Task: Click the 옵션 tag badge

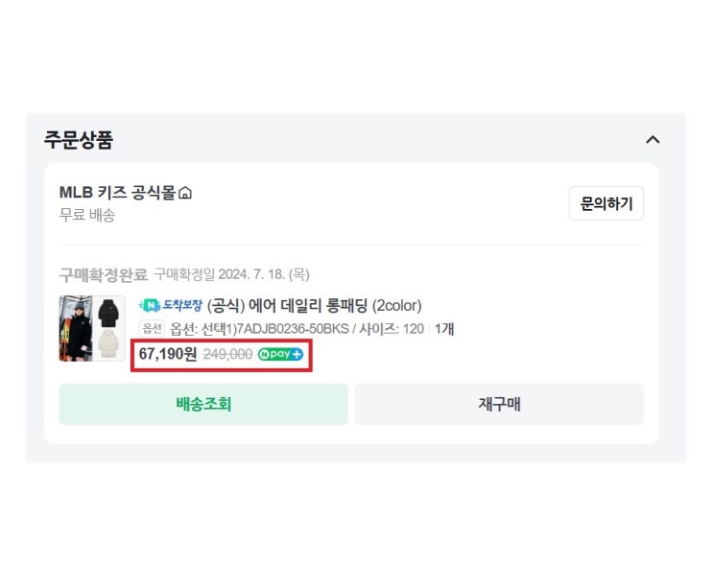Action: coord(152,329)
